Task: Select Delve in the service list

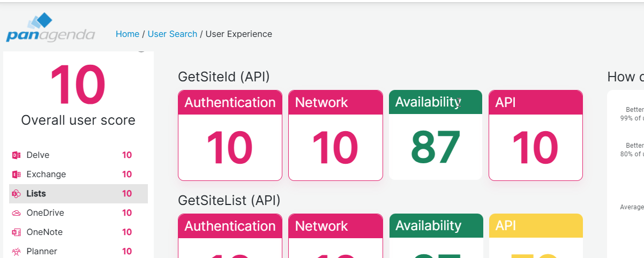Action: pos(78,155)
